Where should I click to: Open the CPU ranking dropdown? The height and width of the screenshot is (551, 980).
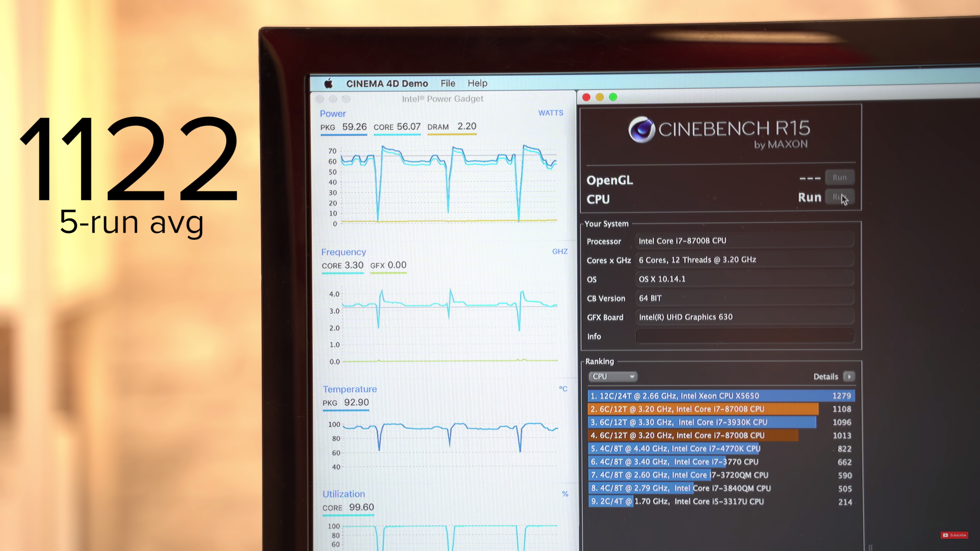(612, 377)
